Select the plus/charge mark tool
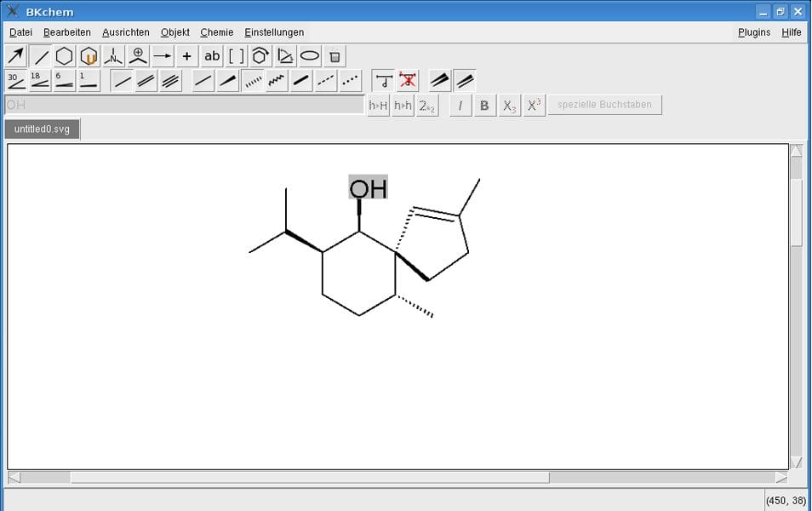 coord(186,55)
